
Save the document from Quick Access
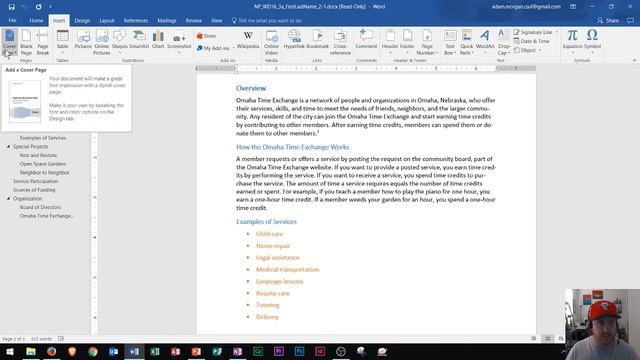tap(11, 7)
